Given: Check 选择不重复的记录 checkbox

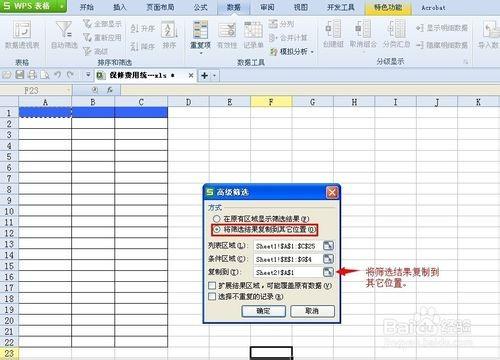Looking at the screenshot, I should click(x=212, y=296).
